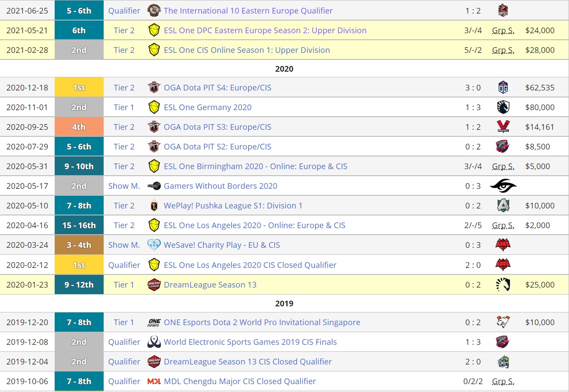Click Tier 1 link in ESL One Germany row

(x=124, y=108)
